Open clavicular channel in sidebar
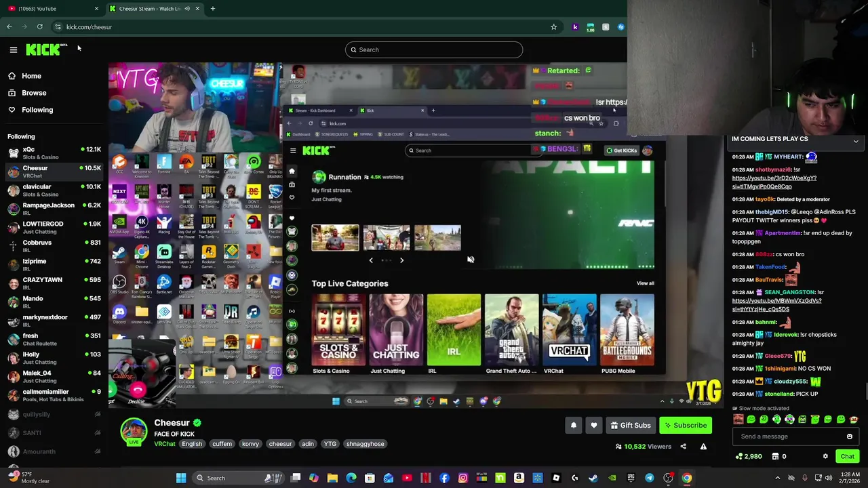This screenshot has width=868, height=488. tap(54, 190)
